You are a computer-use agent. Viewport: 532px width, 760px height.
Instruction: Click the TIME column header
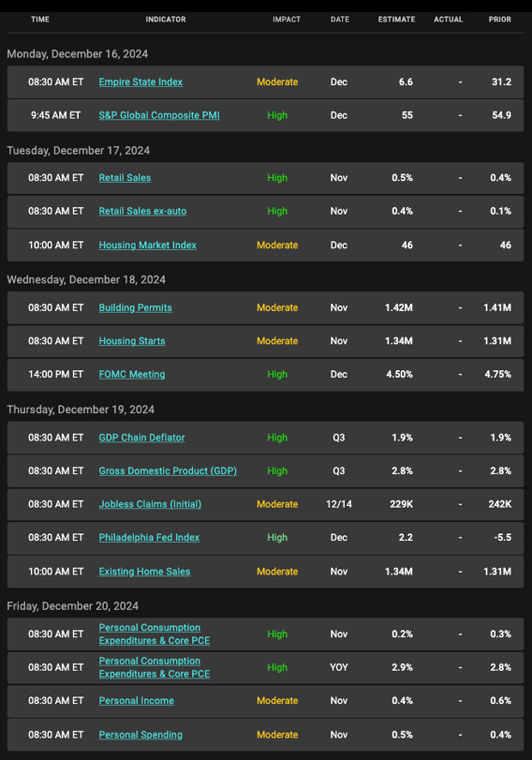[40, 20]
